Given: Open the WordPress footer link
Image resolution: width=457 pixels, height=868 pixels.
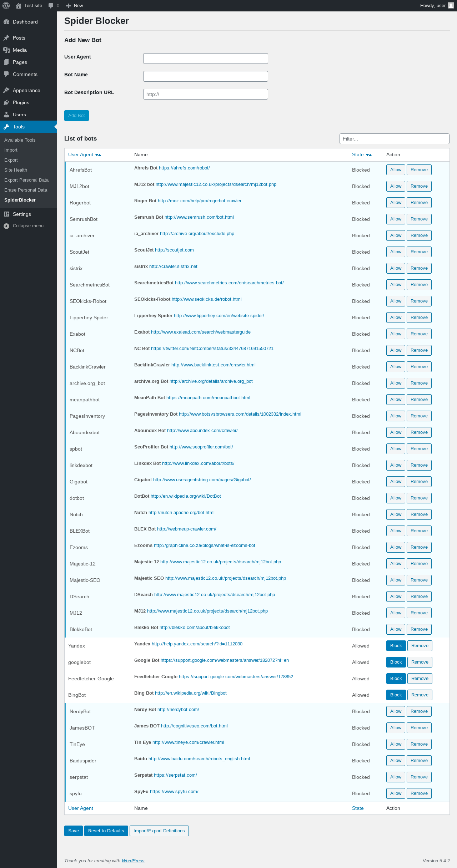Looking at the screenshot, I should (x=133, y=861).
